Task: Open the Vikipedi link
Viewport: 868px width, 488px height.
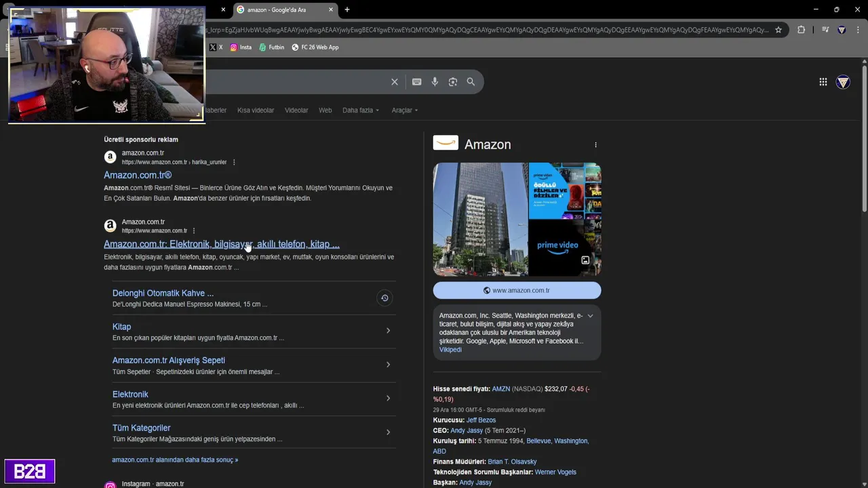Action: point(450,350)
